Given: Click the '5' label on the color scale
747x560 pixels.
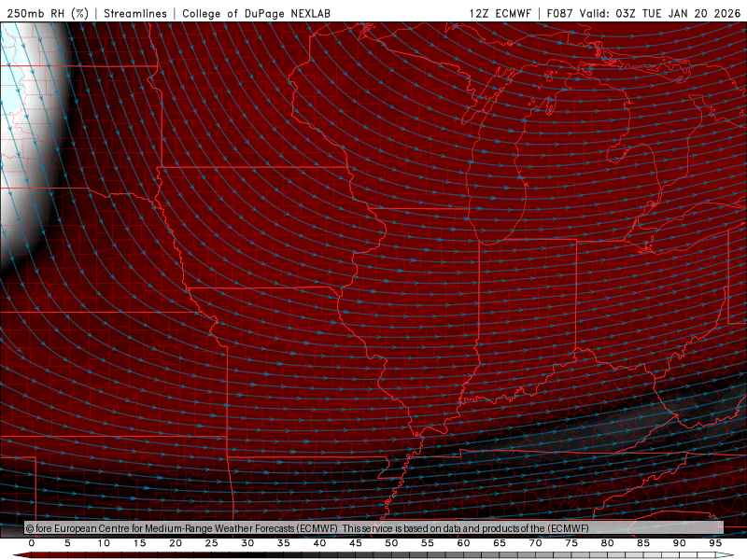Looking at the screenshot, I should tap(67, 543).
